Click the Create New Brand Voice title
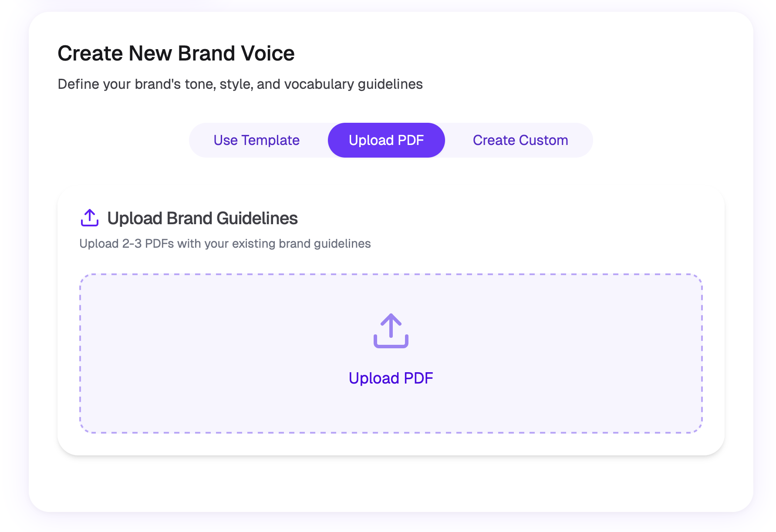 point(176,53)
